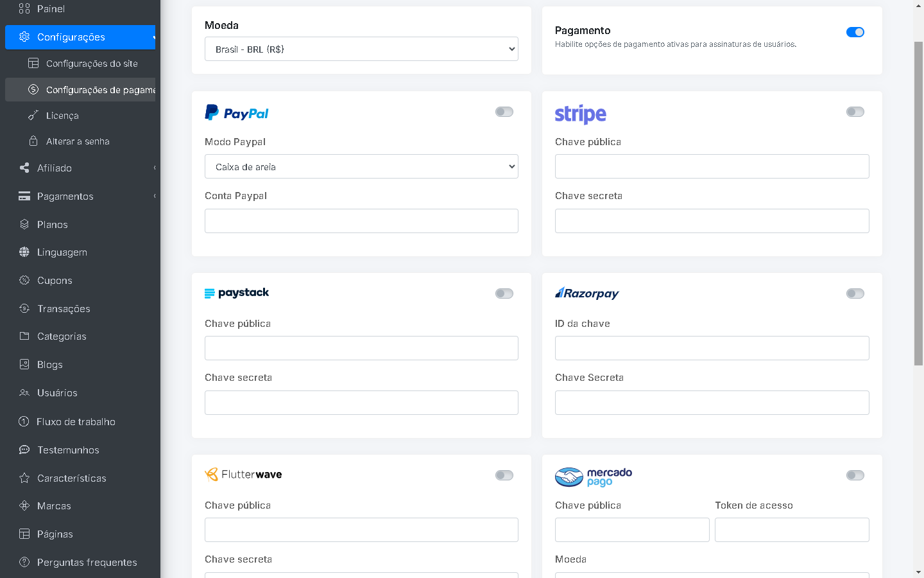Click the lock icon beside Alterar a senha
The image size is (924, 578).
33,141
